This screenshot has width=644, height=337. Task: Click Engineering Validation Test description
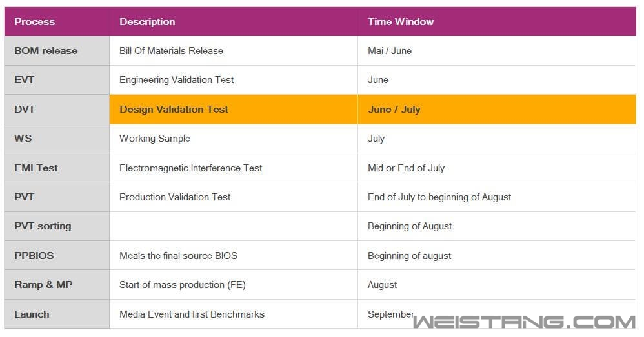tap(176, 80)
